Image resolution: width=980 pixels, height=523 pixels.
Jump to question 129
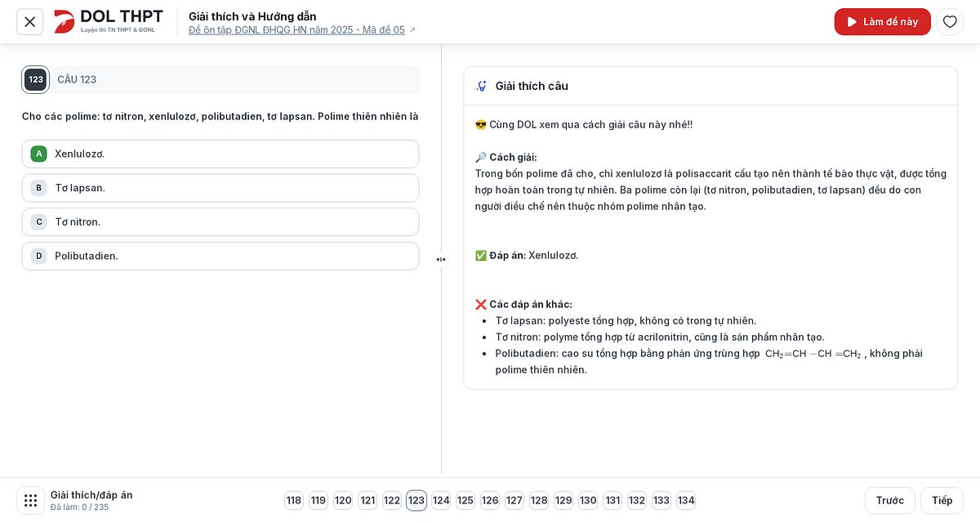coord(563,500)
